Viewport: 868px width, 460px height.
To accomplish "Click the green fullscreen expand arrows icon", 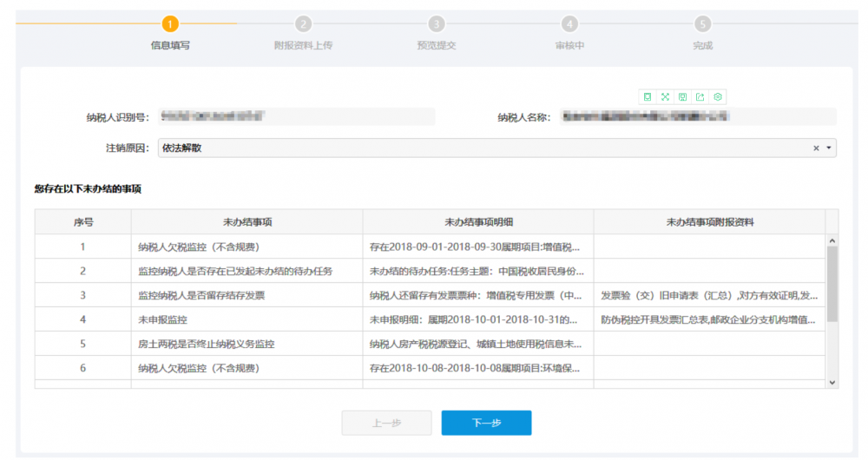I will coord(665,97).
